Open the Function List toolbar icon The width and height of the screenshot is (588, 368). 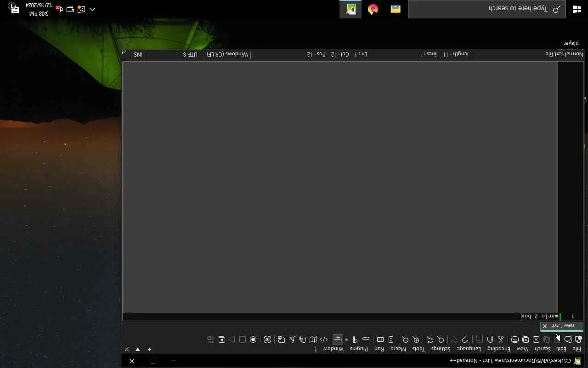pyautogui.click(x=292, y=339)
